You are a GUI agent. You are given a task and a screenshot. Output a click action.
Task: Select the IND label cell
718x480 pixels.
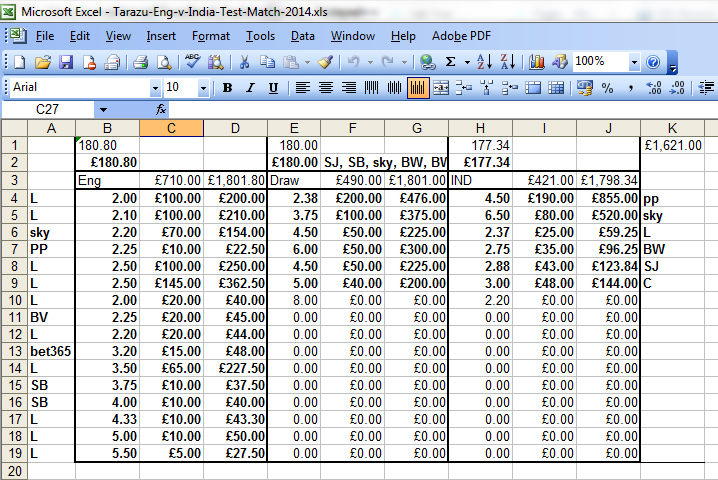coord(480,180)
